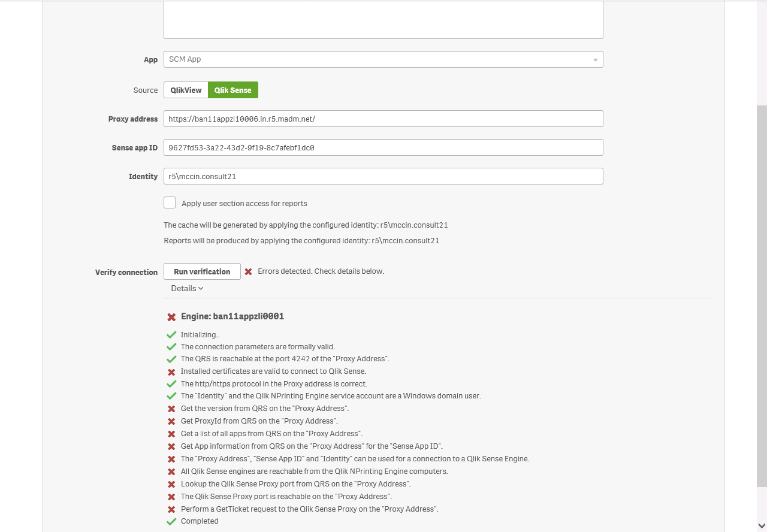Click the 'Reports will be produced' identity note
The image size is (767, 532).
(x=301, y=241)
